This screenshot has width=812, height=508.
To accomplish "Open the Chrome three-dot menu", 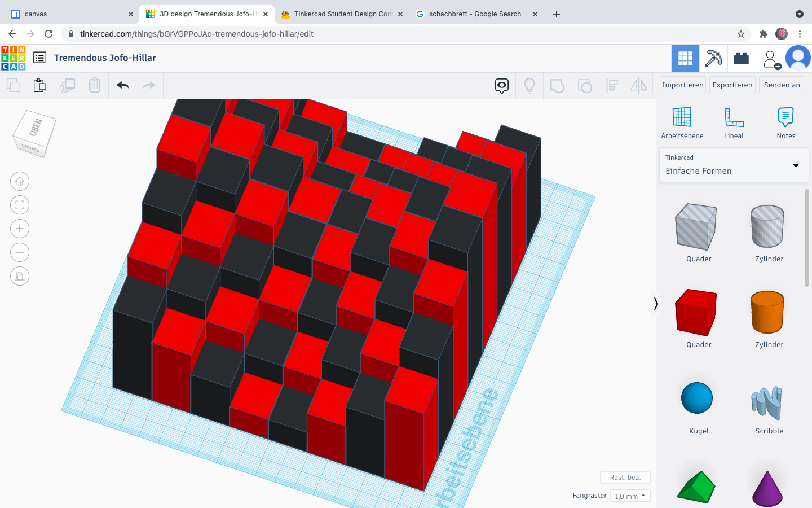I will [800, 34].
